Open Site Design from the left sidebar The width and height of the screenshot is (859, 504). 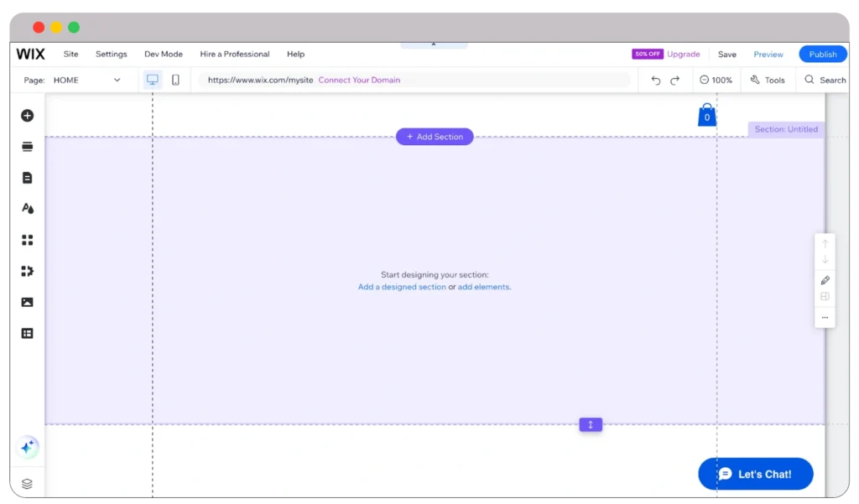coord(27,208)
